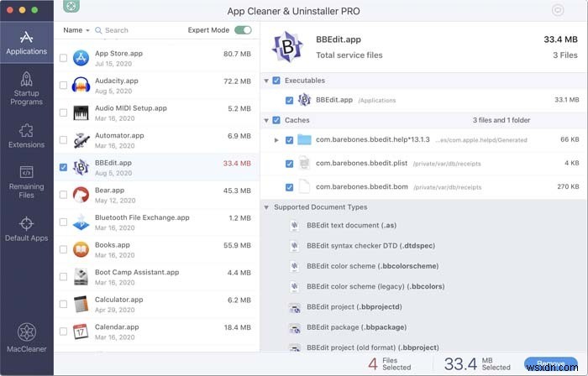Screen dimensions: 588x376
Task: Switch to the Extensions section
Action: pyautogui.click(x=26, y=136)
